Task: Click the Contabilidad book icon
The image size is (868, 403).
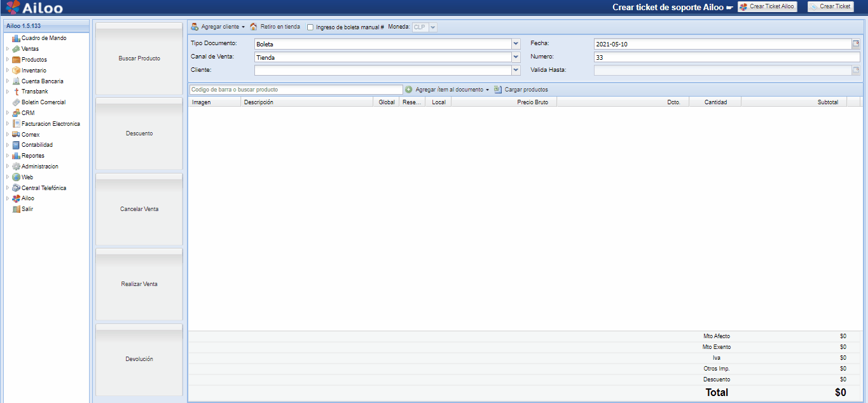Action: 17,145
